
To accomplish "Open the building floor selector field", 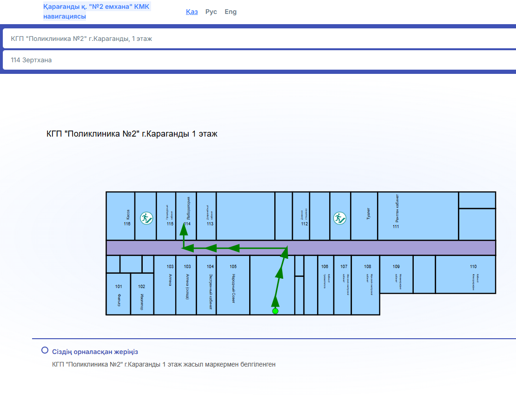I will point(259,39).
